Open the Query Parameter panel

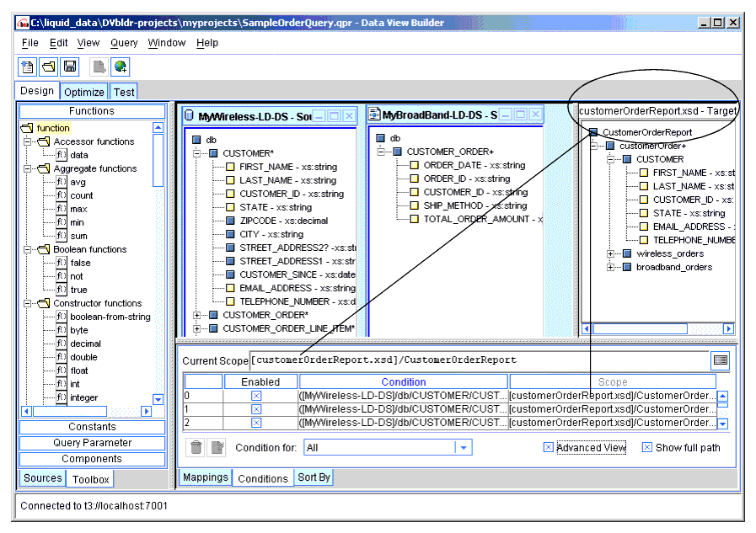coord(92,442)
